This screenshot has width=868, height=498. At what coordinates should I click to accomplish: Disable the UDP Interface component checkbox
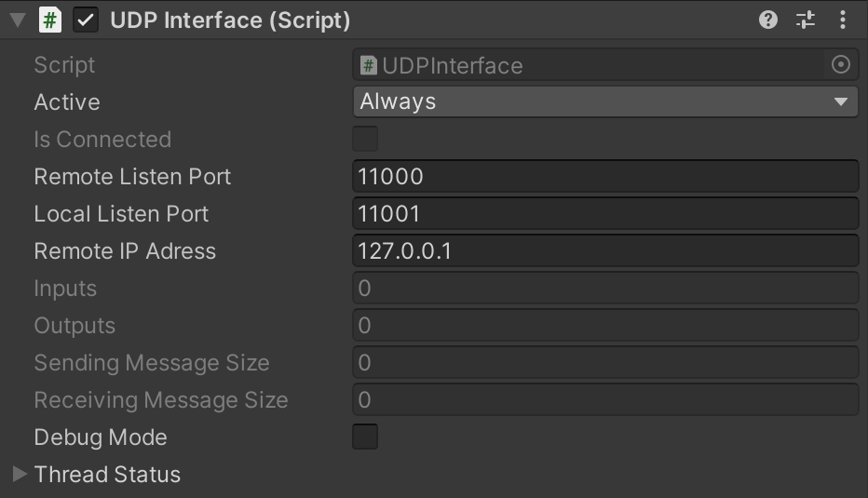pyautogui.click(x=86, y=20)
